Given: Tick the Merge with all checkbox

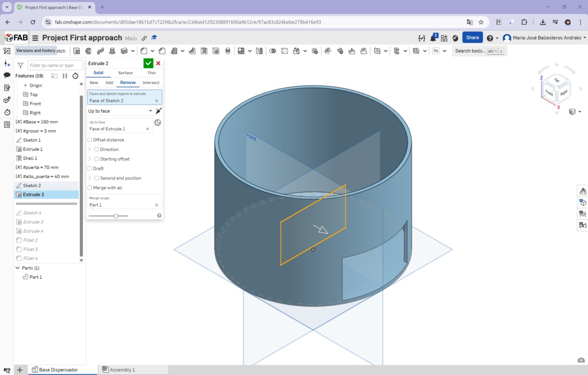Looking at the screenshot, I should [x=90, y=188].
